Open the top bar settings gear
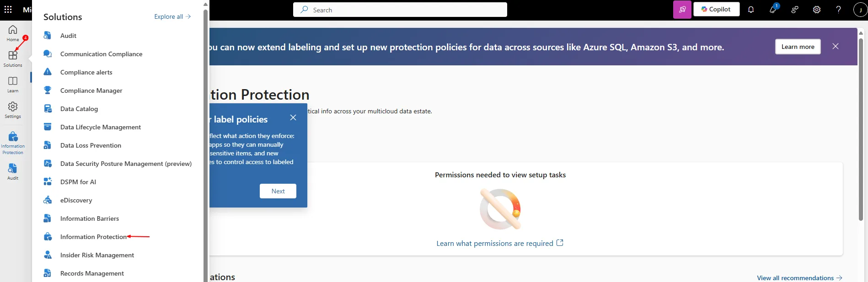The image size is (868, 282). (817, 10)
